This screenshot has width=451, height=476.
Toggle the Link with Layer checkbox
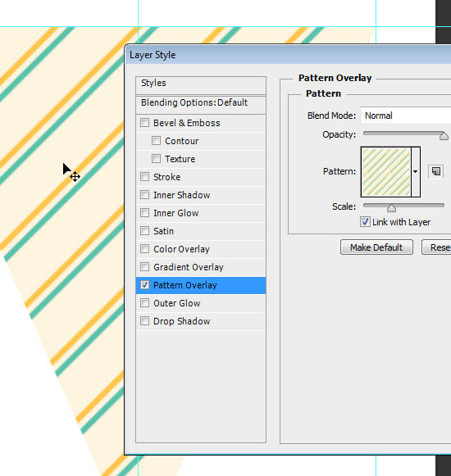[365, 222]
